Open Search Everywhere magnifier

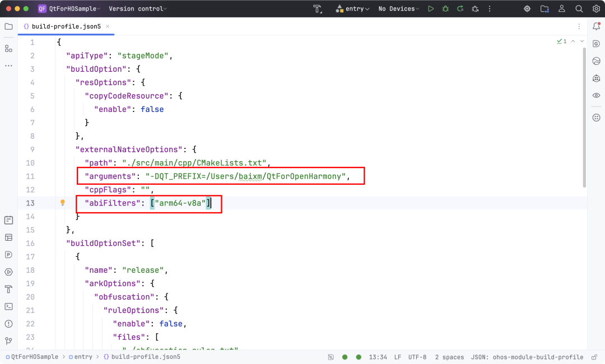(x=579, y=9)
